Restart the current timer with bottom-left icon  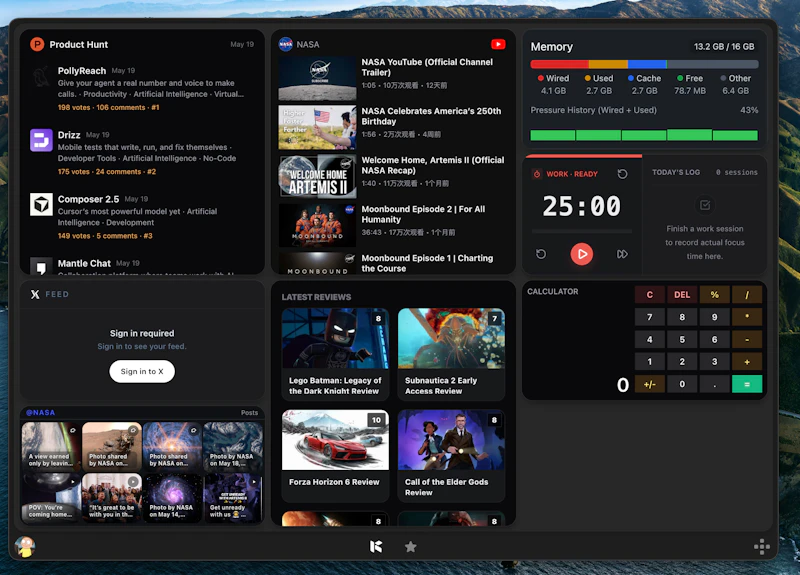[x=541, y=254]
